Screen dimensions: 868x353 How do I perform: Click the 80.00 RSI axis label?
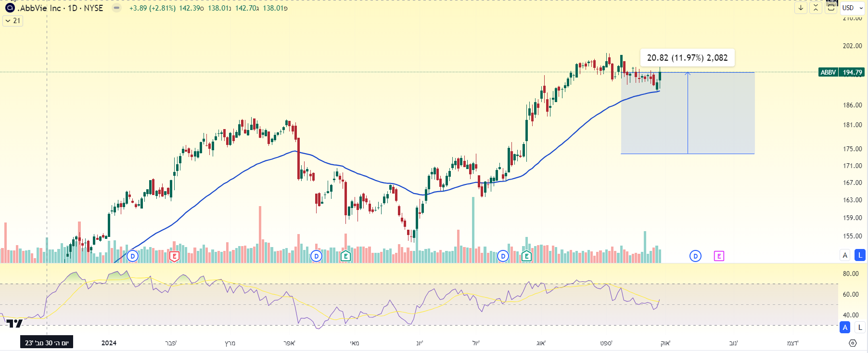tap(851, 274)
